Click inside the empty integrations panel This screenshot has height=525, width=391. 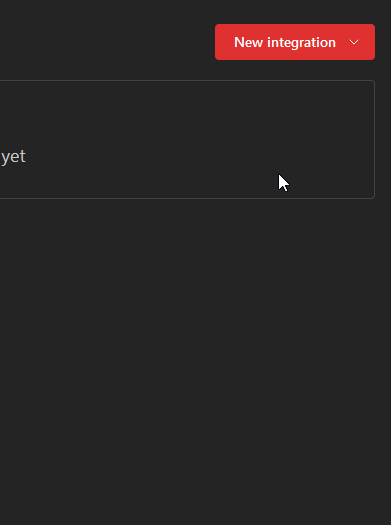click(x=187, y=139)
